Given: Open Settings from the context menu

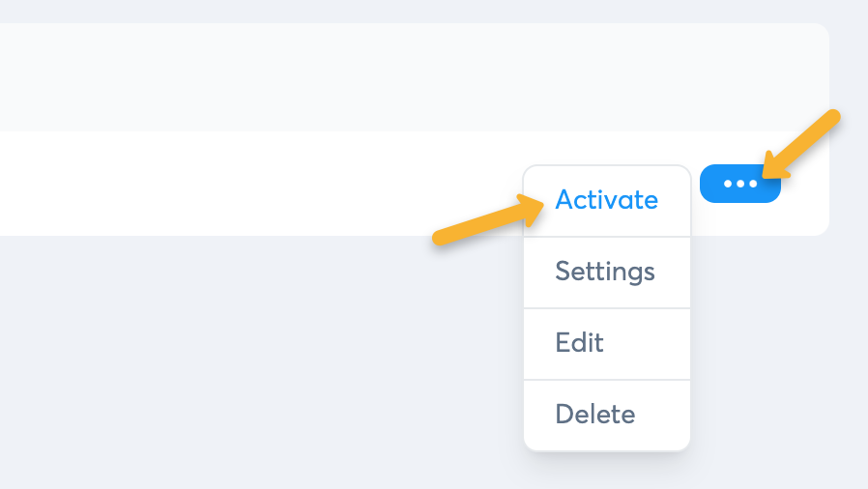Looking at the screenshot, I should pos(605,272).
